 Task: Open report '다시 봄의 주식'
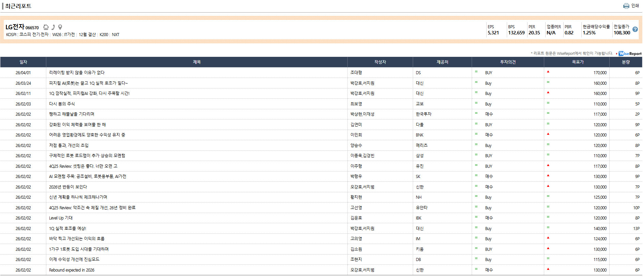(x=62, y=104)
